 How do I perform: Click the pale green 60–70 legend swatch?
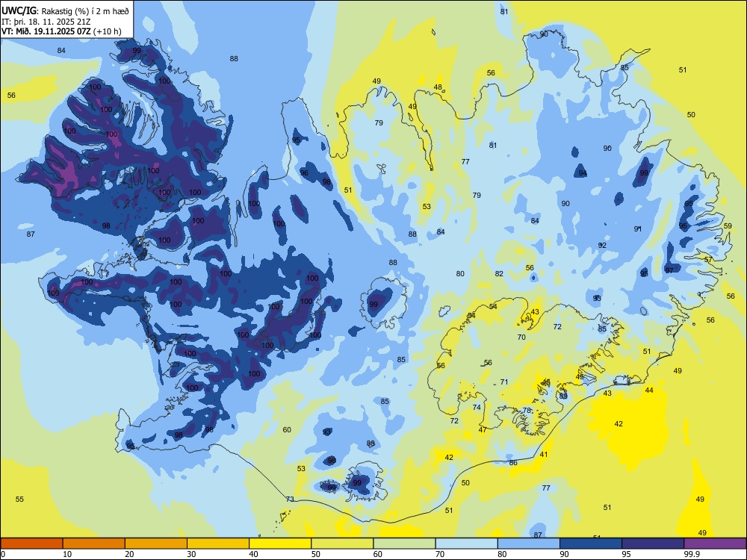404,544
